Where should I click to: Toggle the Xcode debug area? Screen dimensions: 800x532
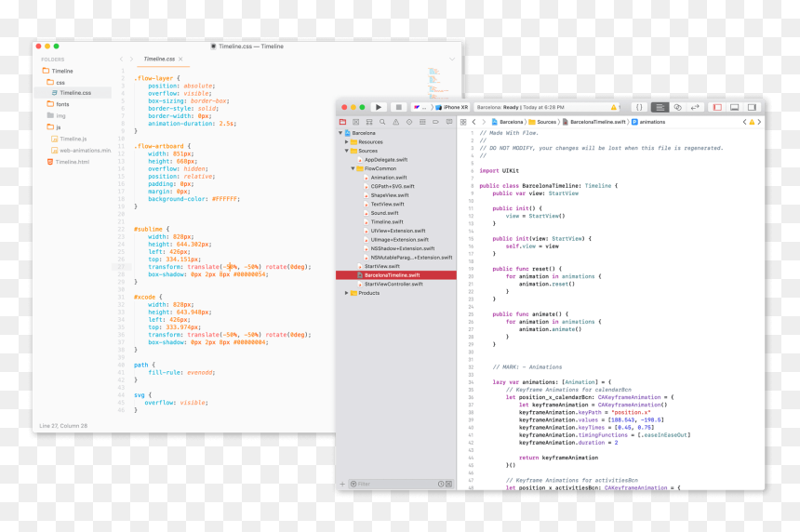click(x=735, y=107)
